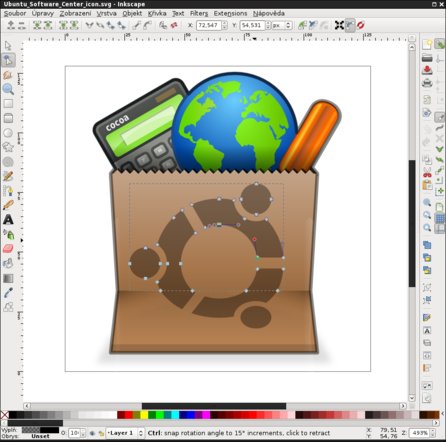This screenshot has width=446, height=442.
Task: Open the px units dropdown
Action: [282, 25]
